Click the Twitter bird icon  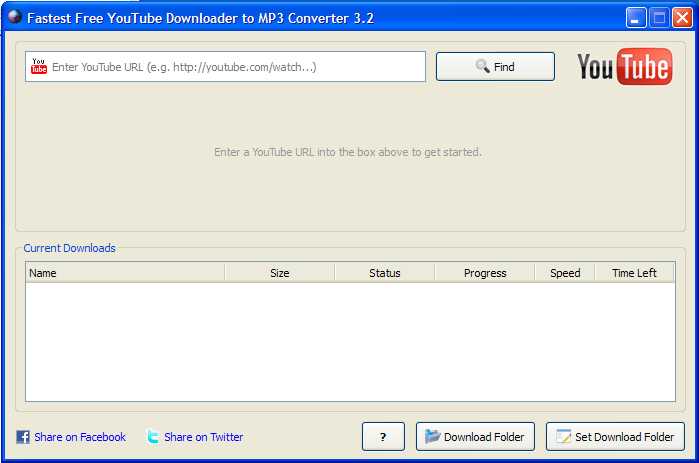[153, 437]
